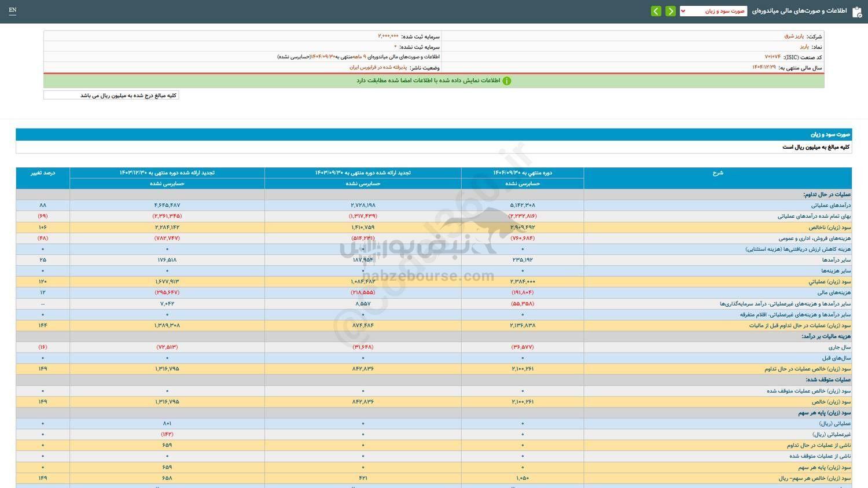This screenshot has height=488, width=868.
Task: Click the red chevron on the statement selector
Action: pos(682,10)
